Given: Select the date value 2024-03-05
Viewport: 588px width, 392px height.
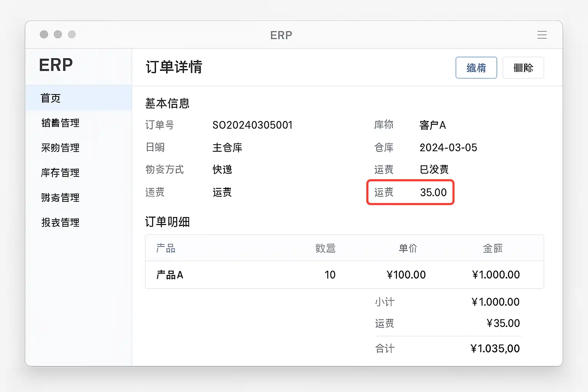Looking at the screenshot, I should [x=448, y=147].
